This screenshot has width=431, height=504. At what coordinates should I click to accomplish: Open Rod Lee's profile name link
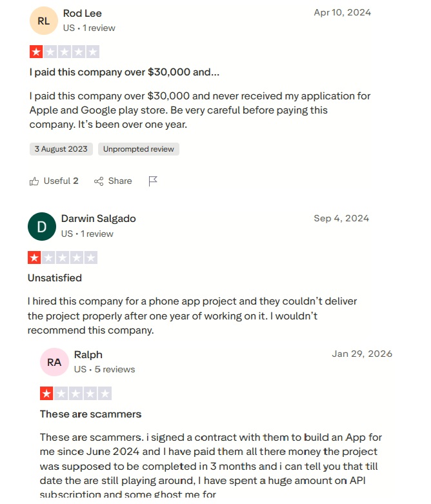[x=83, y=14]
